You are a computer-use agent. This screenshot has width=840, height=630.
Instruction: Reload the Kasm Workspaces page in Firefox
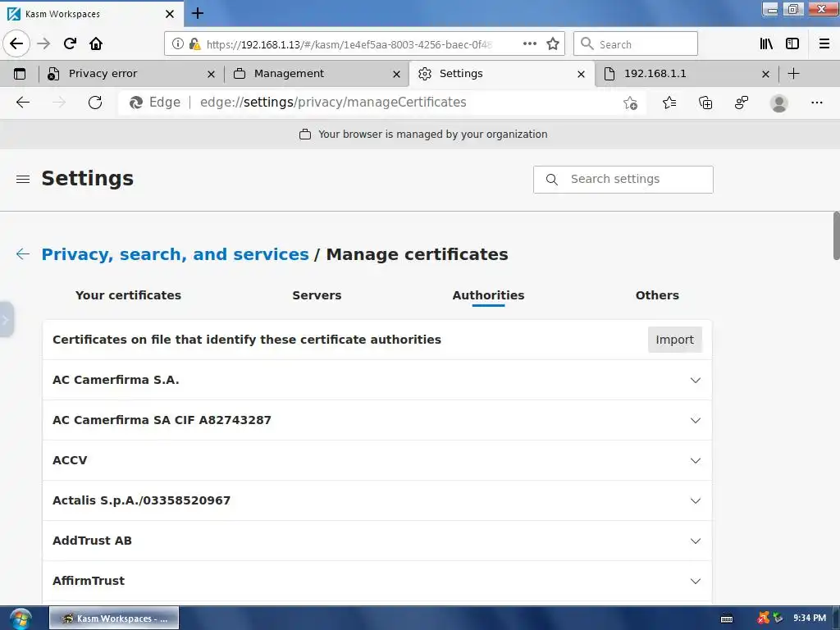coord(70,43)
